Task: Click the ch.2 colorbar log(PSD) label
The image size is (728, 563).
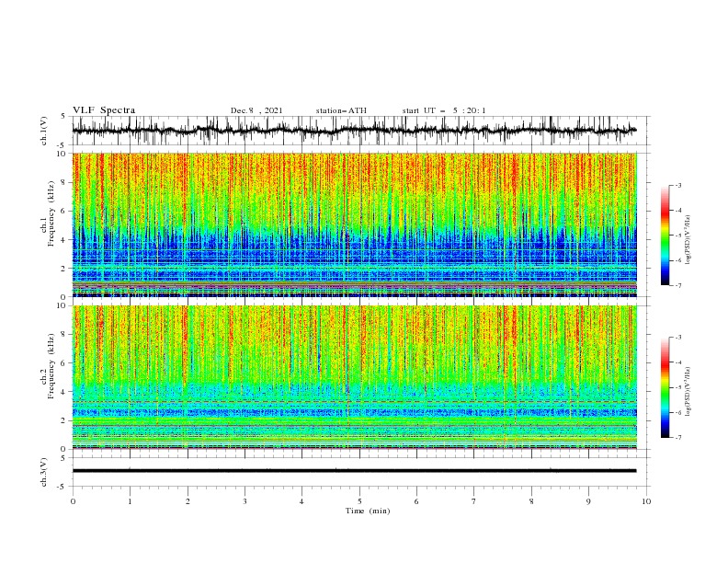Action: [688, 392]
